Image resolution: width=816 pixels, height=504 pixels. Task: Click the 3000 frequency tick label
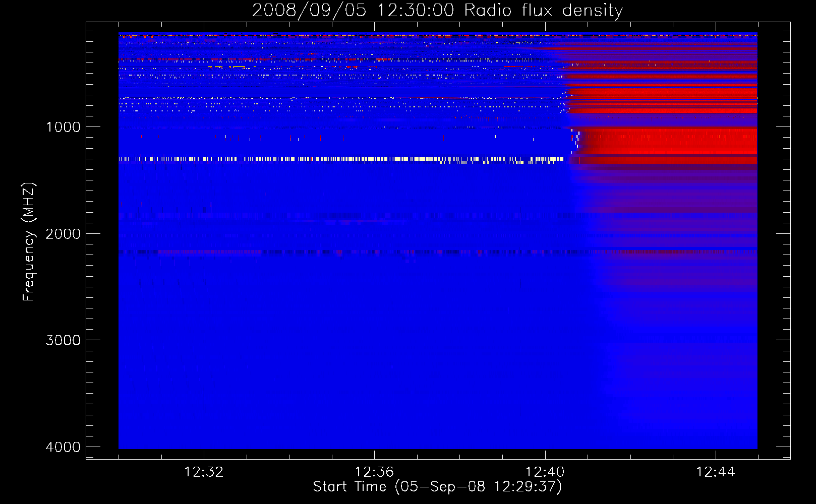[63, 340]
